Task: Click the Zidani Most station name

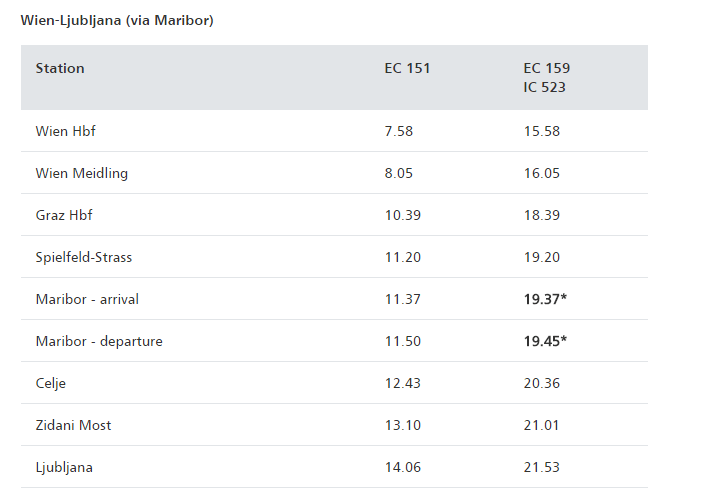Action: tap(73, 425)
